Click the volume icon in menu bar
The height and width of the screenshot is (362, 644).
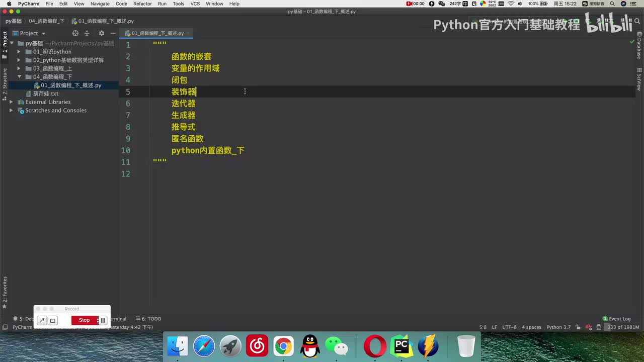(521, 4)
